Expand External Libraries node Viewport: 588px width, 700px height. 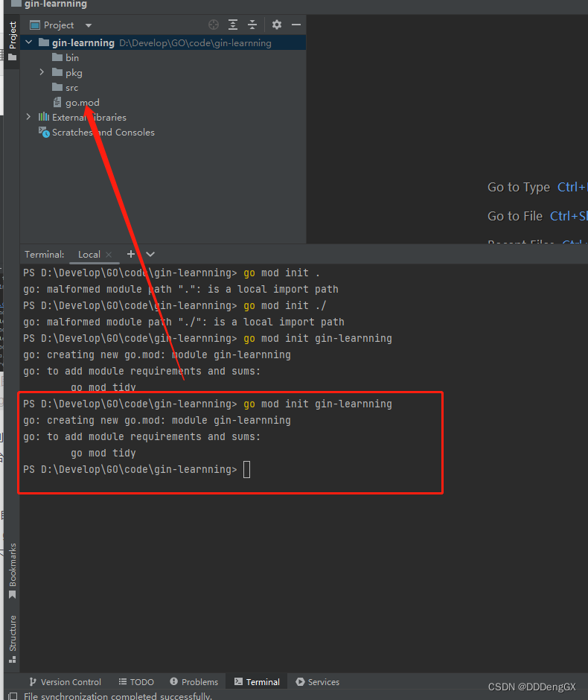coord(28,117)
